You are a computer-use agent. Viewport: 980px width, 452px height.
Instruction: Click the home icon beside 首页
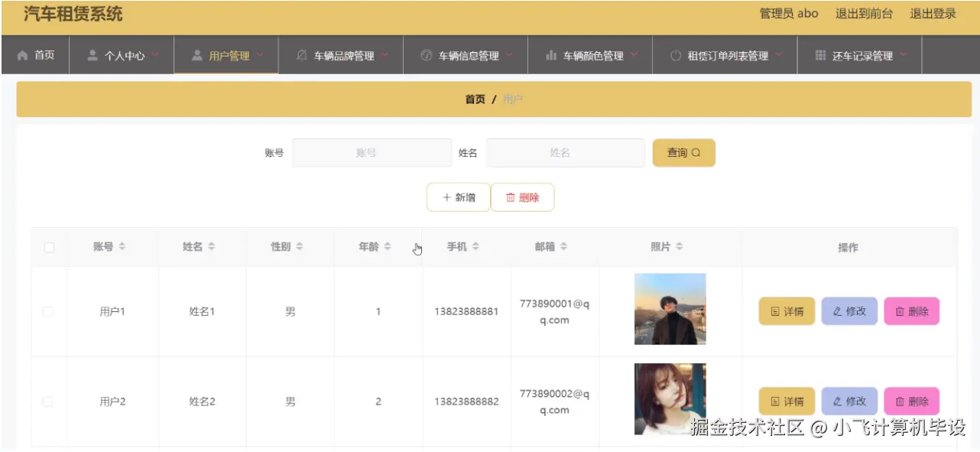click(x=22, y=56)
